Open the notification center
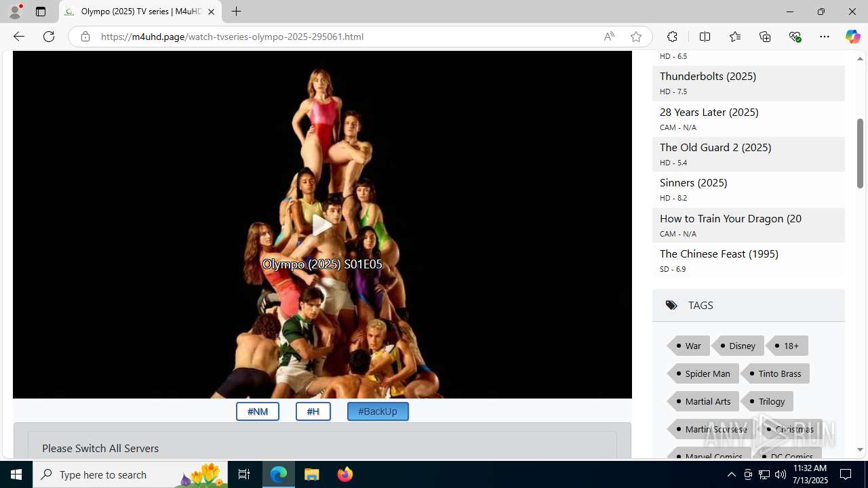The image size is (868, 488). click(x=846, y=474)
